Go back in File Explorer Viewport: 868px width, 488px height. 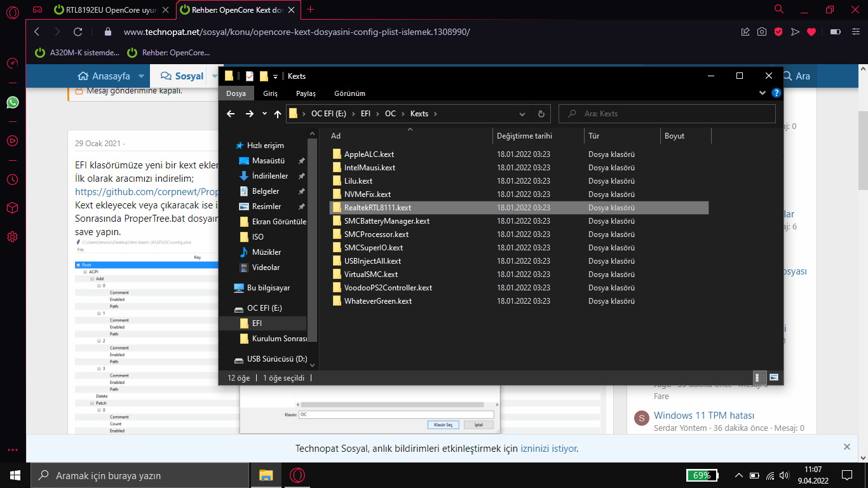click(x=231, y=114)
